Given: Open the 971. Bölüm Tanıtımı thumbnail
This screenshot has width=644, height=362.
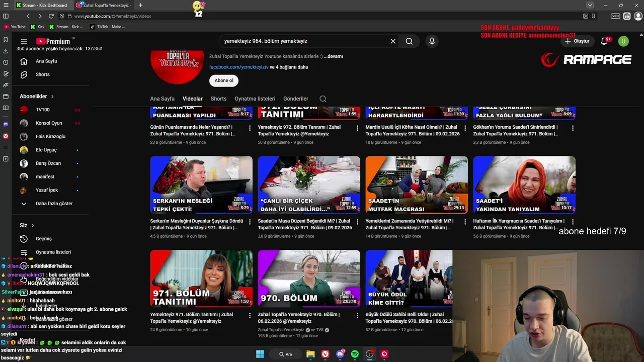Looking at the screenshot, I should point(201,279).
